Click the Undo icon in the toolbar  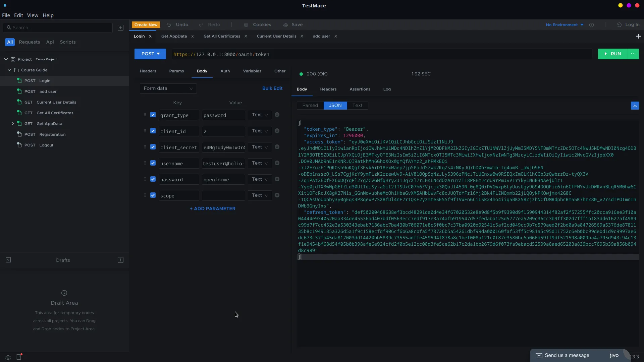168,24
